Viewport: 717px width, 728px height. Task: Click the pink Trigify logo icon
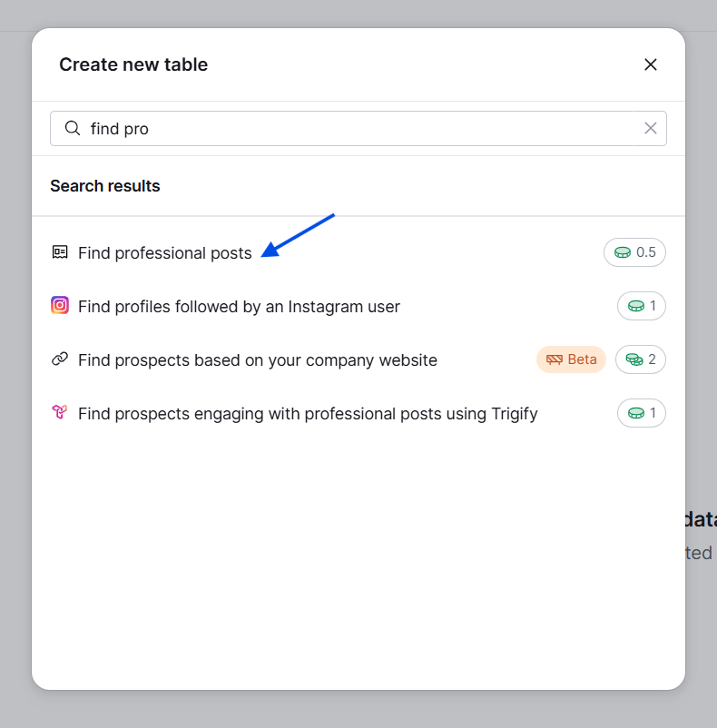click(59, 412)
